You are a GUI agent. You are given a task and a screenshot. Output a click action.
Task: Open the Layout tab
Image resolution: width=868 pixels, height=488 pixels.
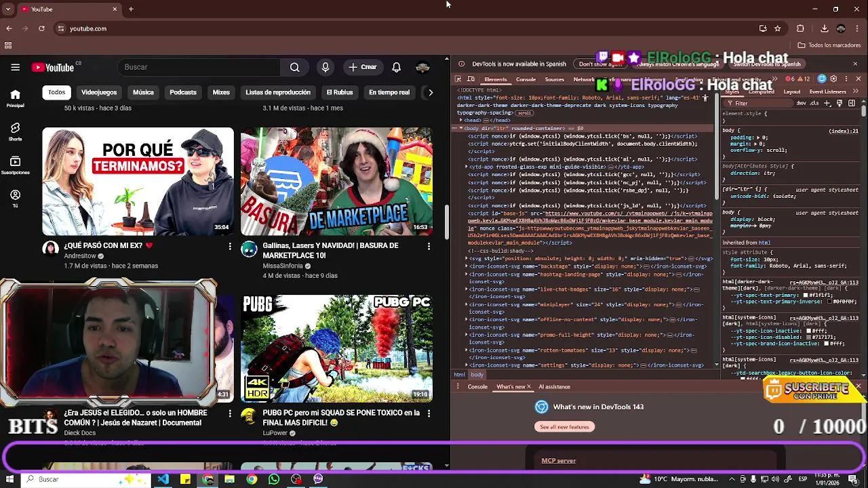click(x=792, y=91)
